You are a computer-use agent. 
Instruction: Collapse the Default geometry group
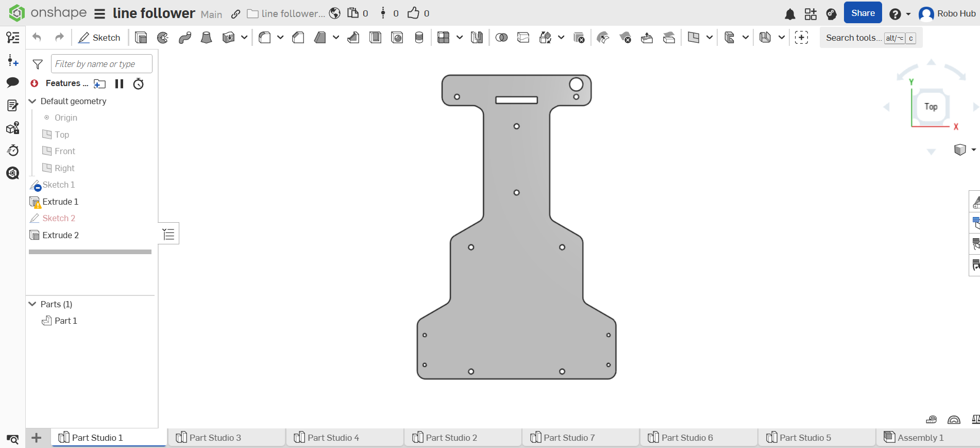pos(32,102)
